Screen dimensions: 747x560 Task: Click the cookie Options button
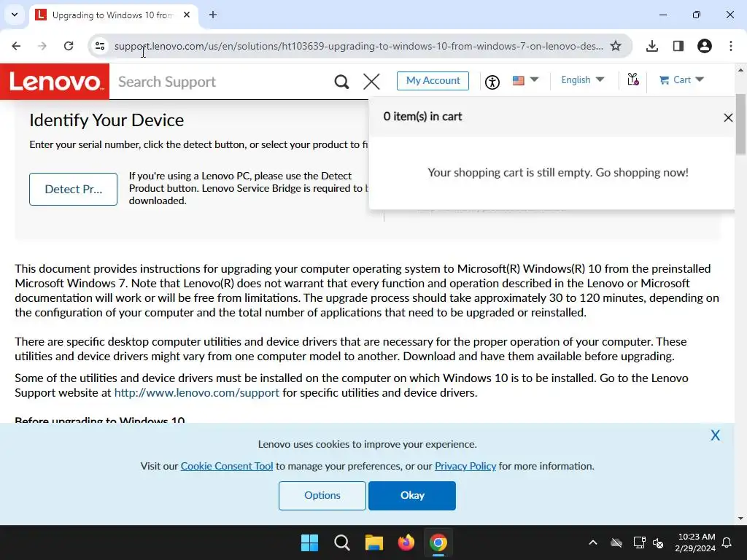322,495
